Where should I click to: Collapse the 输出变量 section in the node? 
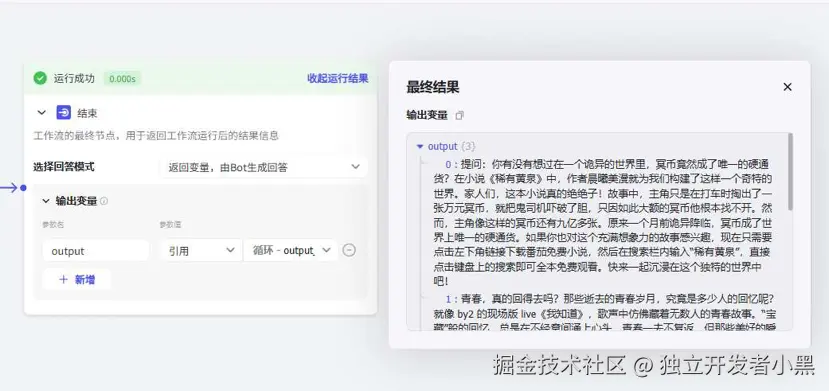point(46,201)
